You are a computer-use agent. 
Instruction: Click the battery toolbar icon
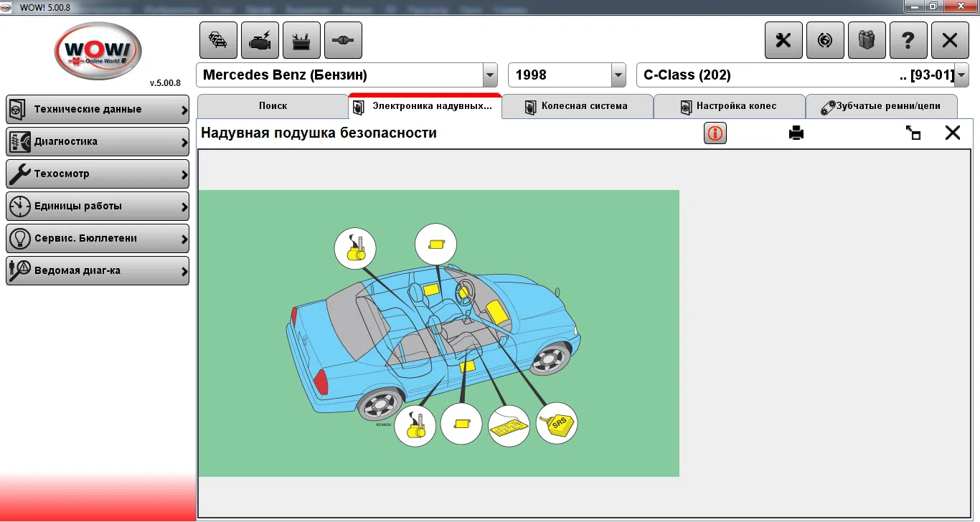click(301, 40)
